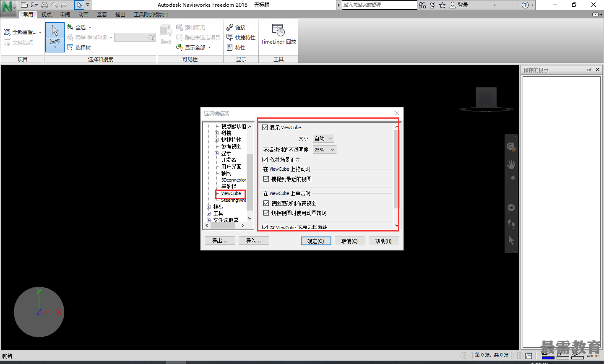This screenshot has height=364, width=604.
Task: Click the options tree vertical scrollbar
Action: click(x=250, y=172)
